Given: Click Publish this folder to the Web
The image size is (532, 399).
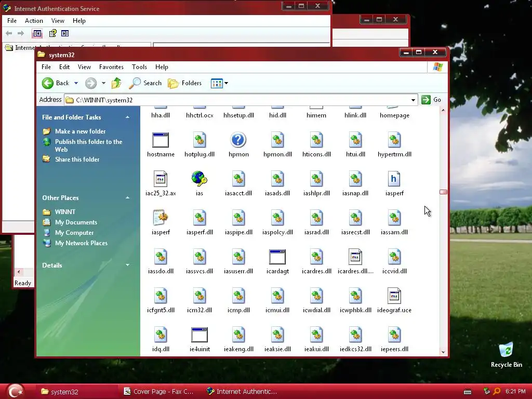Looking at the screenshot, I should (88, 145).
